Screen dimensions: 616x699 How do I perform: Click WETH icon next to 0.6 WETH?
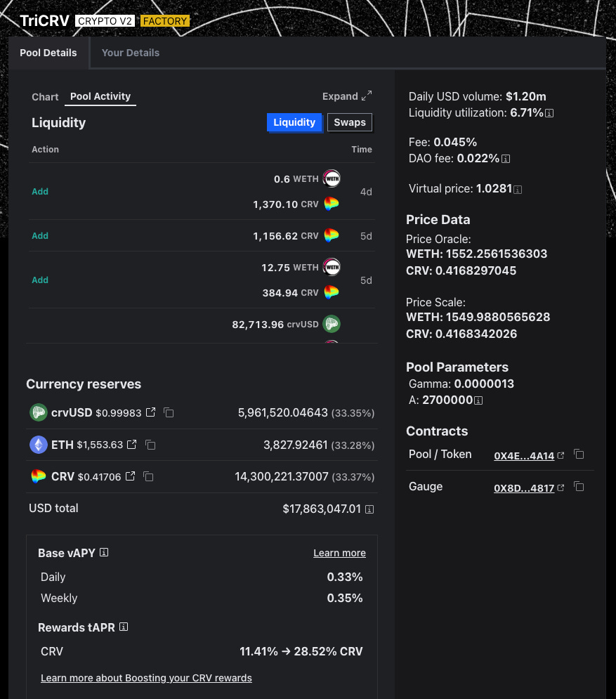(331, 178)
